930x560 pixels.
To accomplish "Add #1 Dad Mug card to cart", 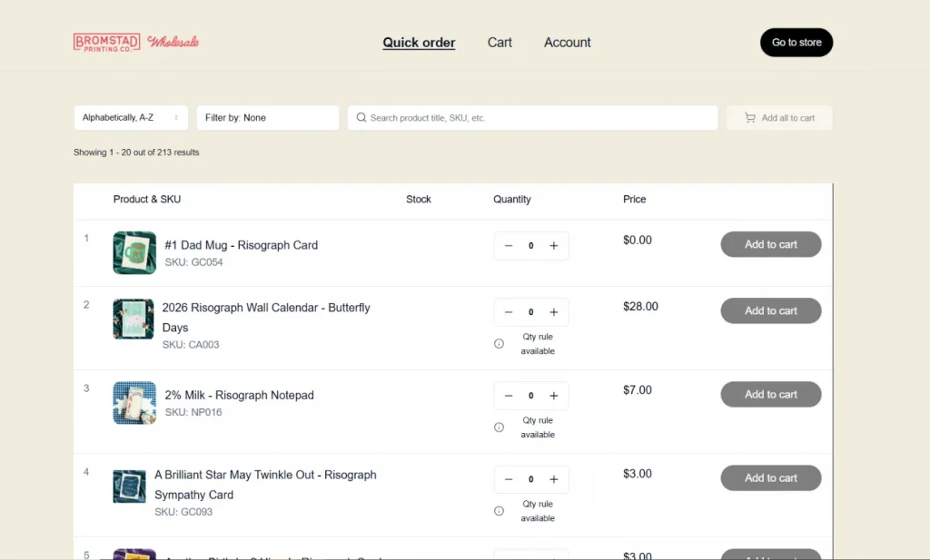I will (x=770, y=244).
